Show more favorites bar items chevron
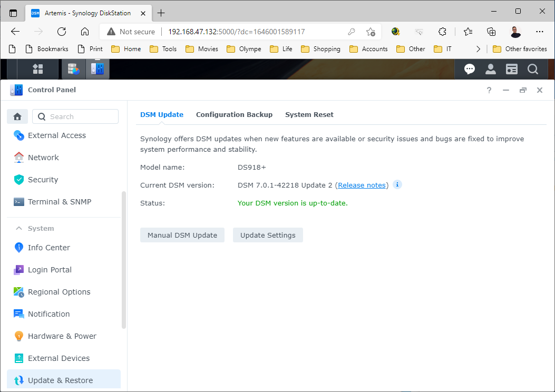555x392 pixels. pyautogui.click(x=478, y=49)
